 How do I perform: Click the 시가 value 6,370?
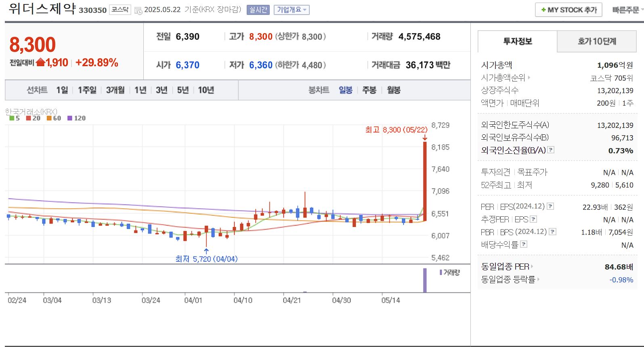188,65
